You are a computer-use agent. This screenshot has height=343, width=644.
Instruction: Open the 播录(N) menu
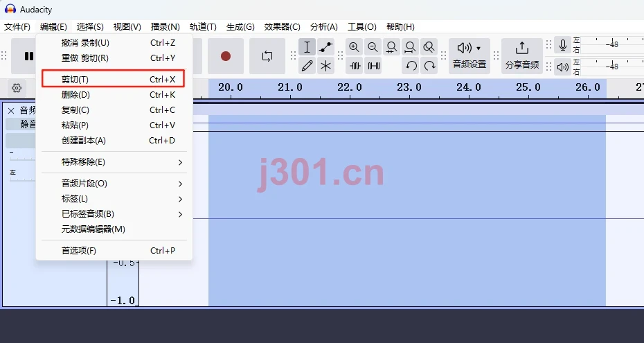pyautogui.click(x=165, y=27)
